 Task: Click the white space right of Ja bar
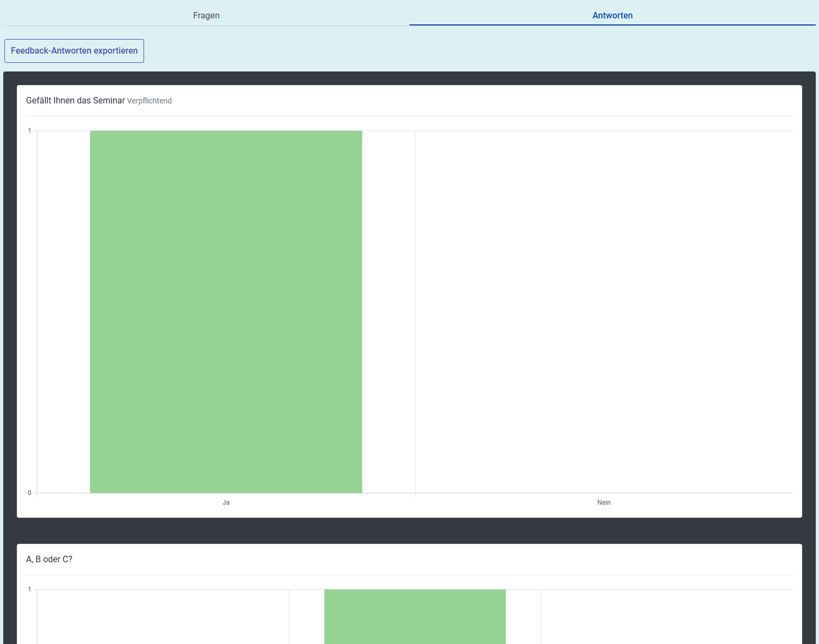pyautogui.click(x=388, y=311)
